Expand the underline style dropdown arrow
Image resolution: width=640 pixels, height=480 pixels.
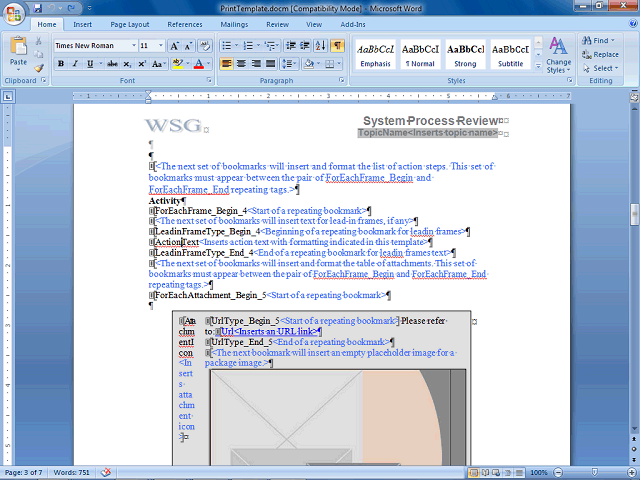[x=100, y=64]
